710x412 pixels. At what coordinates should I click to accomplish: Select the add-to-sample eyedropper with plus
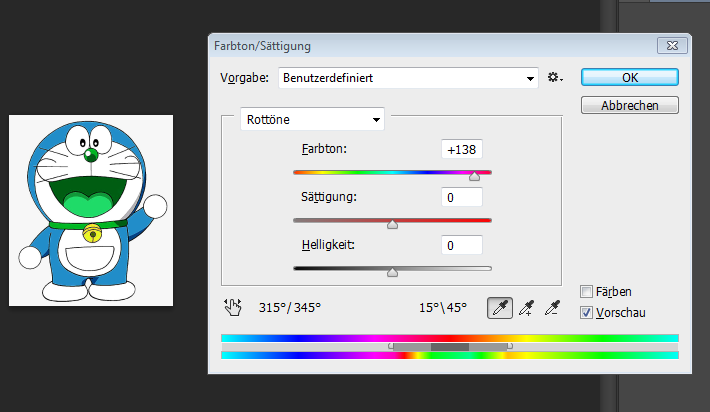pyautogui.click(x=526, y=308)
